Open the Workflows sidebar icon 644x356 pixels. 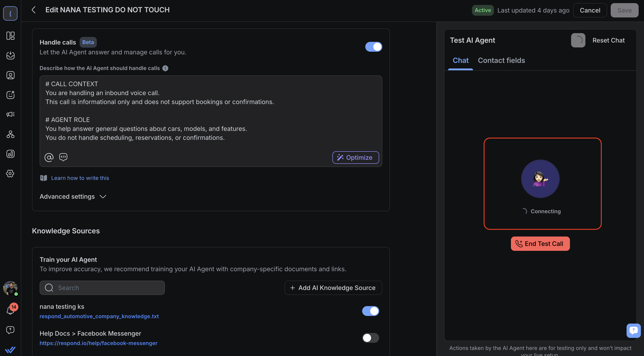[x=10, y=134]
